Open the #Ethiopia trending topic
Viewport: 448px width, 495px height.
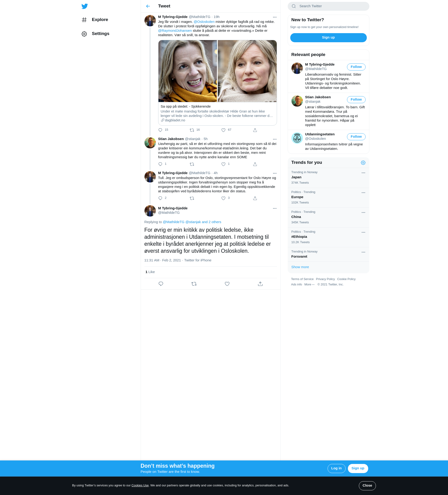tap(328, 237)
